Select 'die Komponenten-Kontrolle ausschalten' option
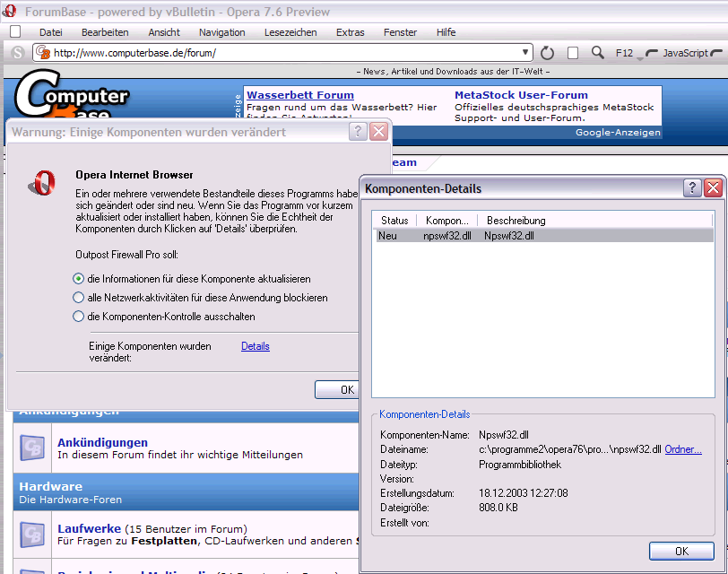 [x=79, y=317]
